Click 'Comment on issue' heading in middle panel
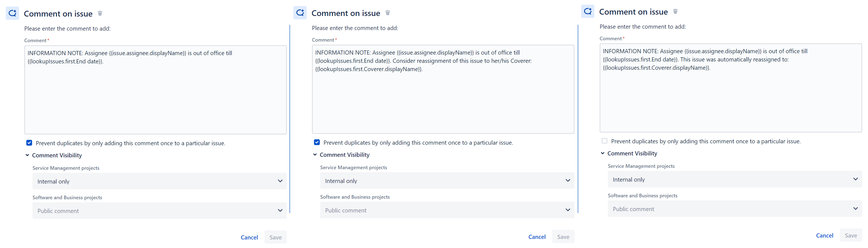The width and height of the screenshot is (868, 248). (346, 13)
